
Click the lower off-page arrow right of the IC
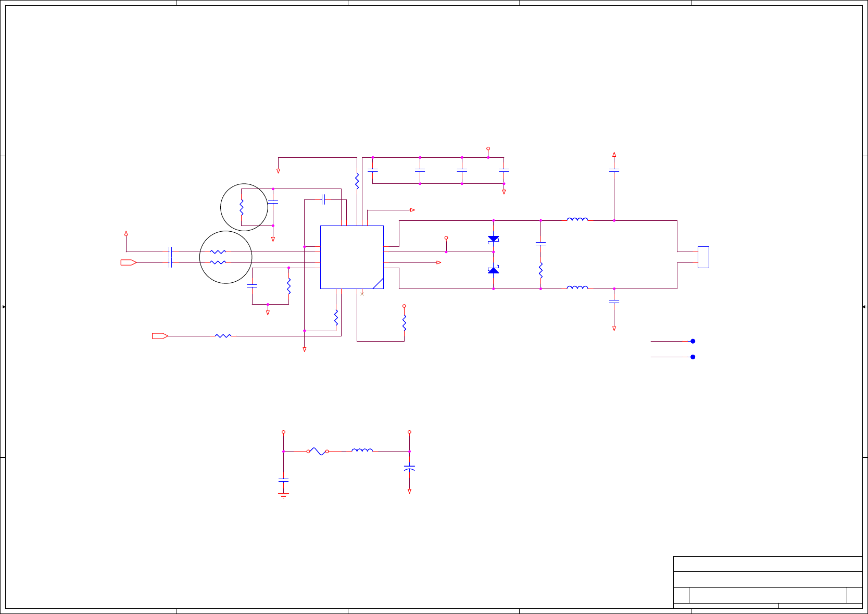click(x=438, y=262)
